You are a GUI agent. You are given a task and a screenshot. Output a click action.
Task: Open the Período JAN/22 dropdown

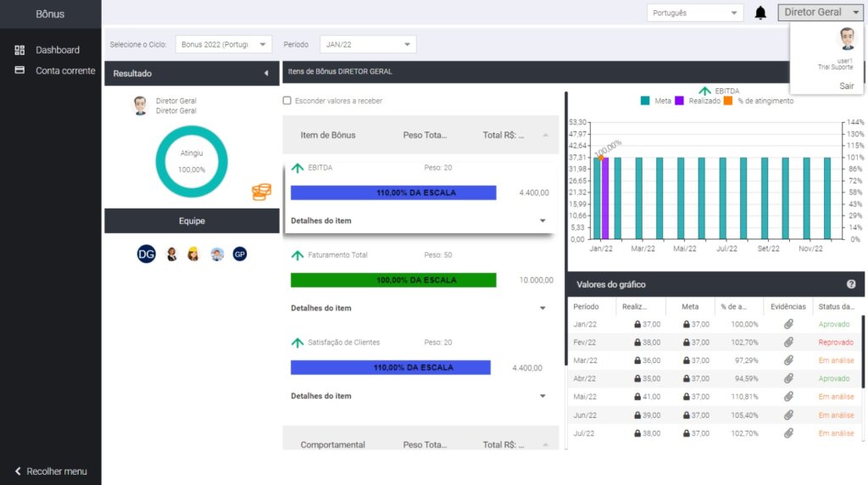coord(368,44)
